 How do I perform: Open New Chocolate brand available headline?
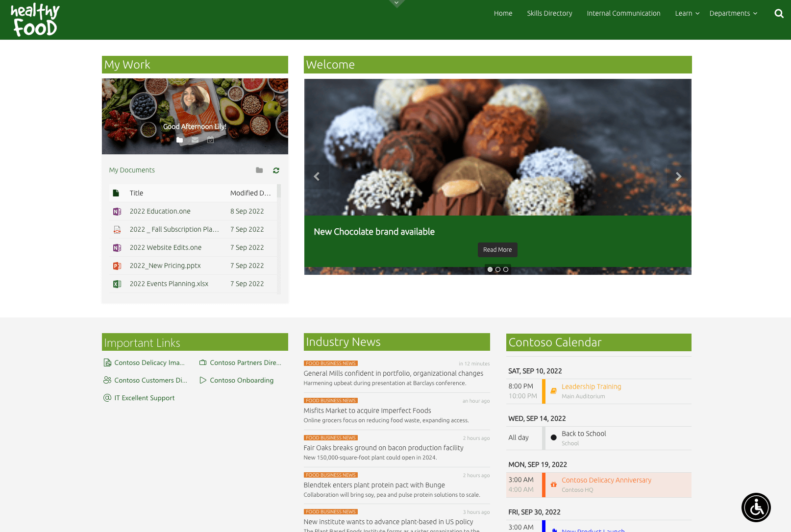(374, 232)
